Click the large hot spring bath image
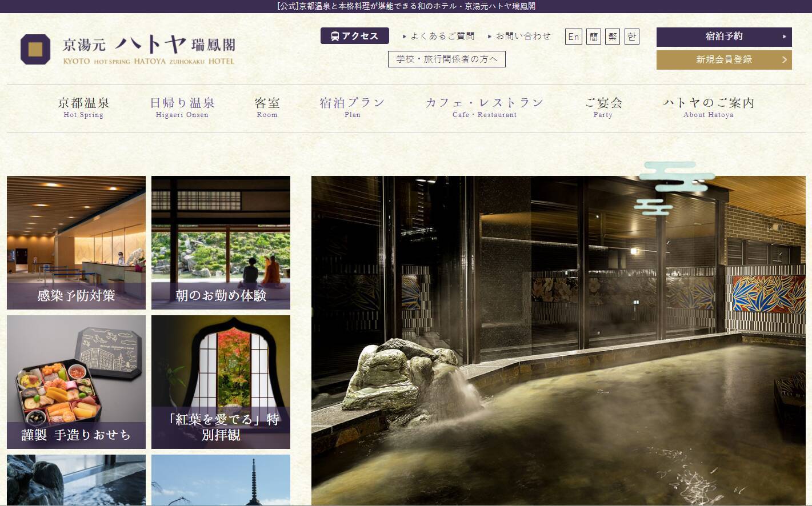This screenshot has width=812, height=506. point(558,341)
